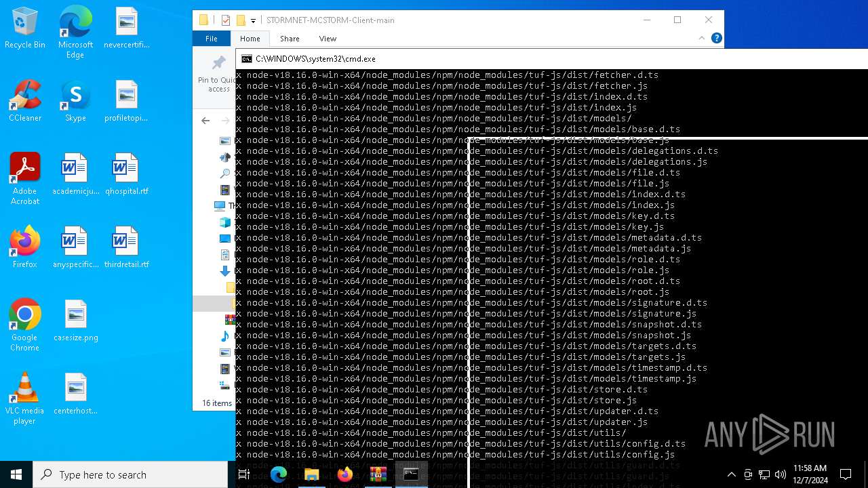Open Customize Quick Access Toolbar dropdown
868x488 pixels.
[x=253, y=21]
